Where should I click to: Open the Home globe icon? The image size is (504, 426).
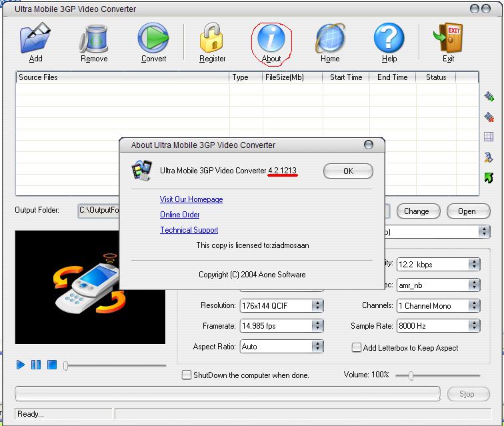coord(330,39)
